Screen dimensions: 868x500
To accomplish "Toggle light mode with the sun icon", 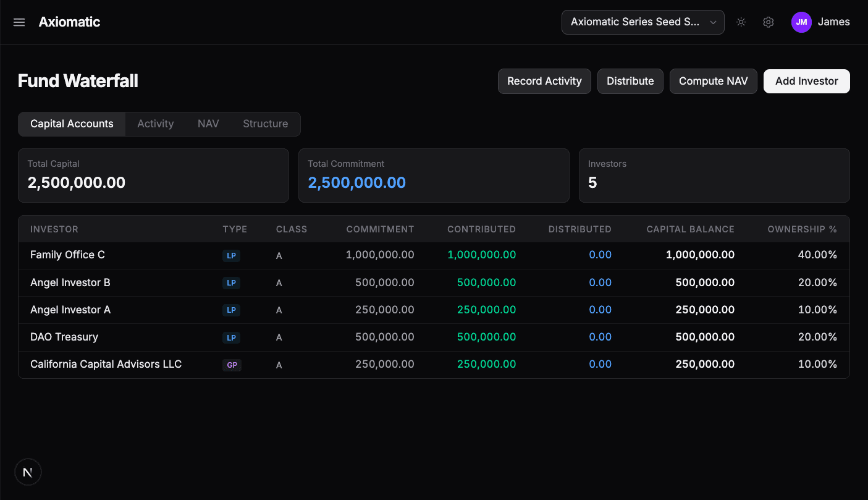I will pyautogui.click(x=741, y=22).
